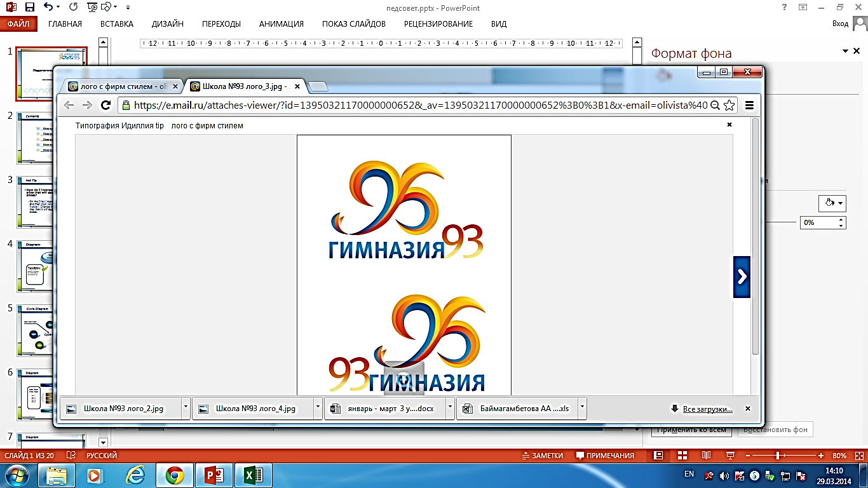868x488 pixels.
Task: Open downloaded Школа №93 лого_4.jpg
Action: pyautogui.click(x=253, y=409)
